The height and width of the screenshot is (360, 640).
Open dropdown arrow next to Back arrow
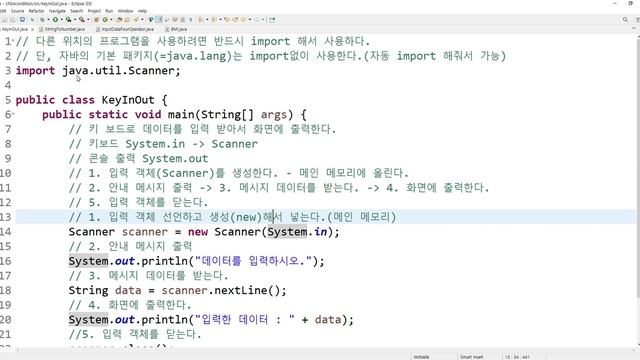[x=250, y=20]
